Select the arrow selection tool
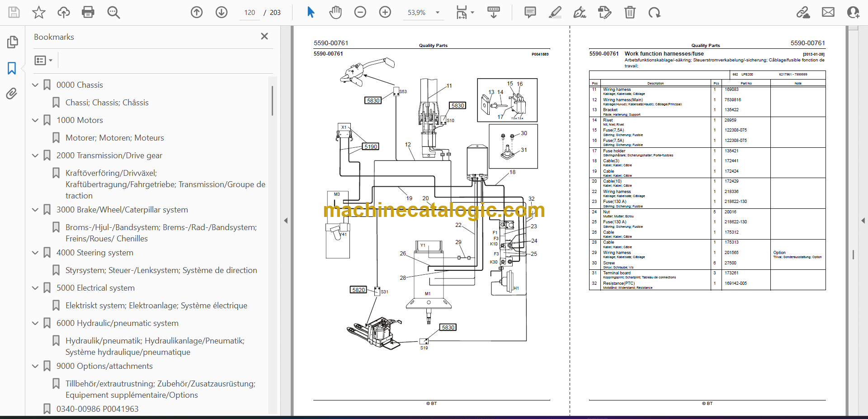The image size is (868, 419). point(311,12)
